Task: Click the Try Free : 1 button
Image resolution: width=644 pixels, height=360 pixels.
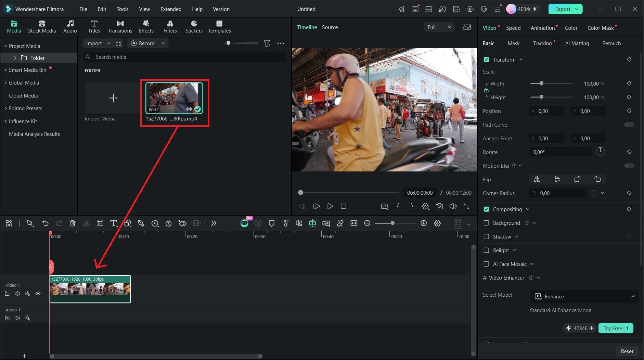Action: [616, 328]
